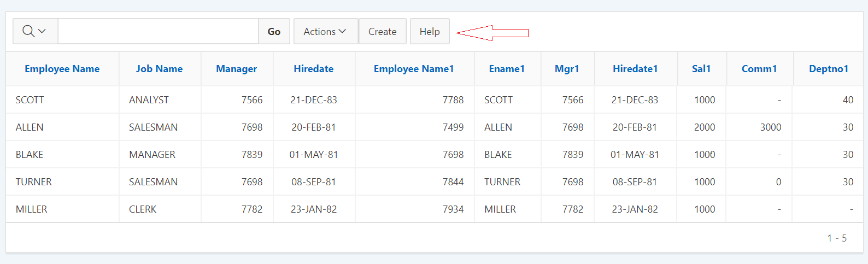868x264 pixels.
Task: Click the 1 - 5 pagination indicator
Action: (837, 238)
